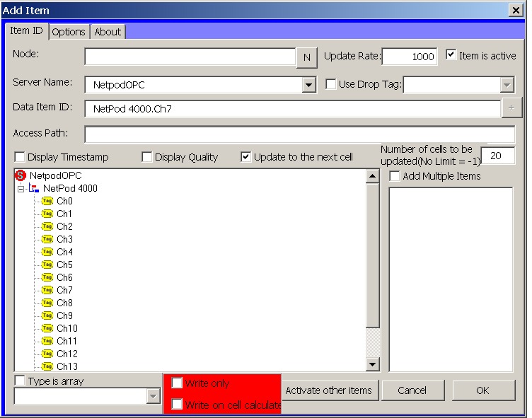This screenshot has height=418, width=532.
Task: Open the About tab
Action: (x=108, y=32)
